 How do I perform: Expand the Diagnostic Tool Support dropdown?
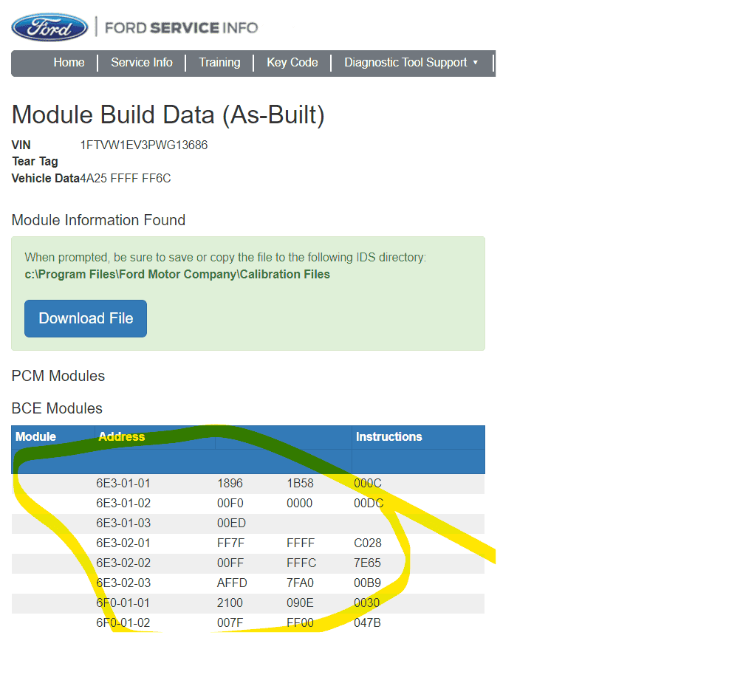(405, 63)
